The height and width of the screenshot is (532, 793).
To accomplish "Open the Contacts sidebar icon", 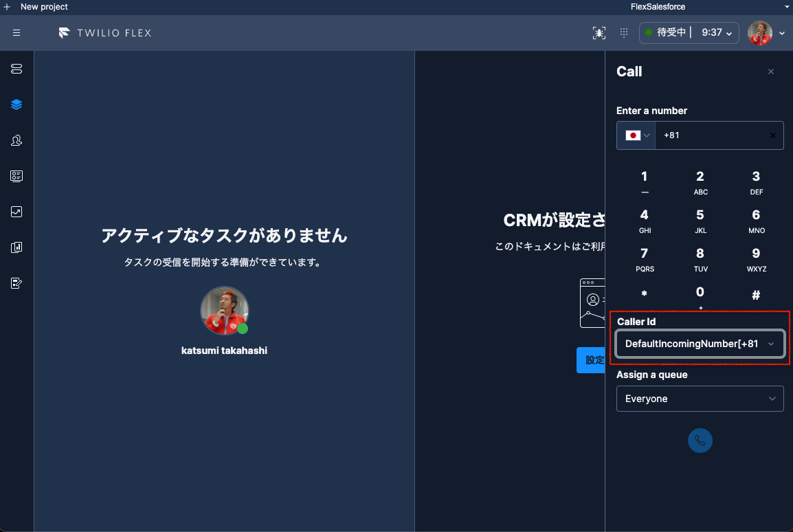I will [x=16, y=176].
